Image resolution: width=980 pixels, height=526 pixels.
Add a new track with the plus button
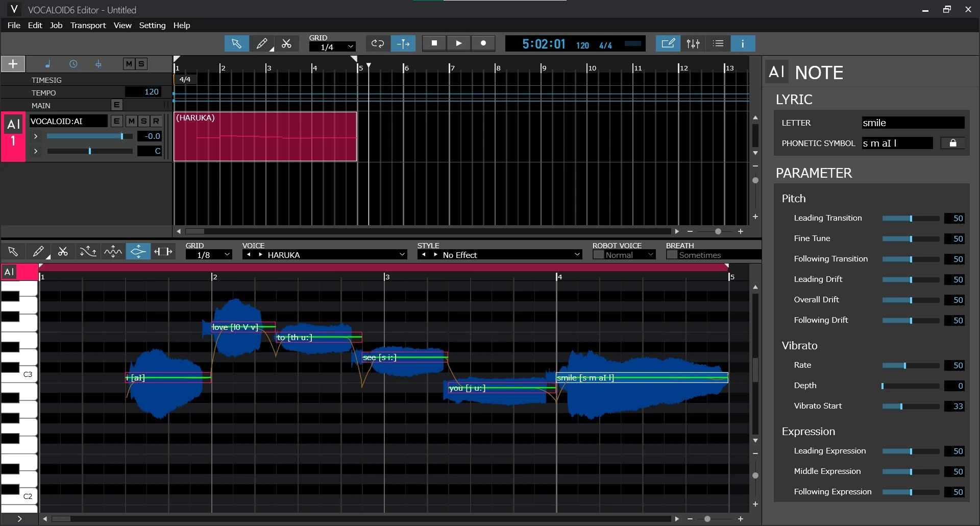tap(13, 64)
